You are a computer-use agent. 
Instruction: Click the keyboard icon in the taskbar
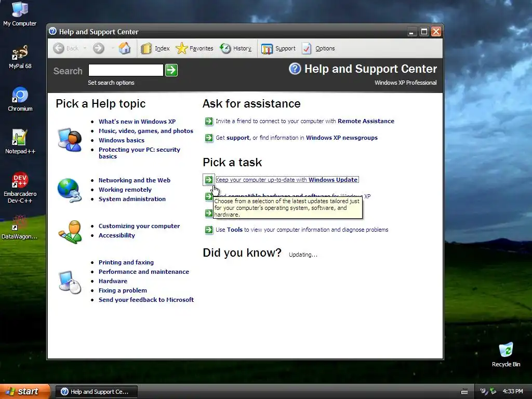point(464,392)
